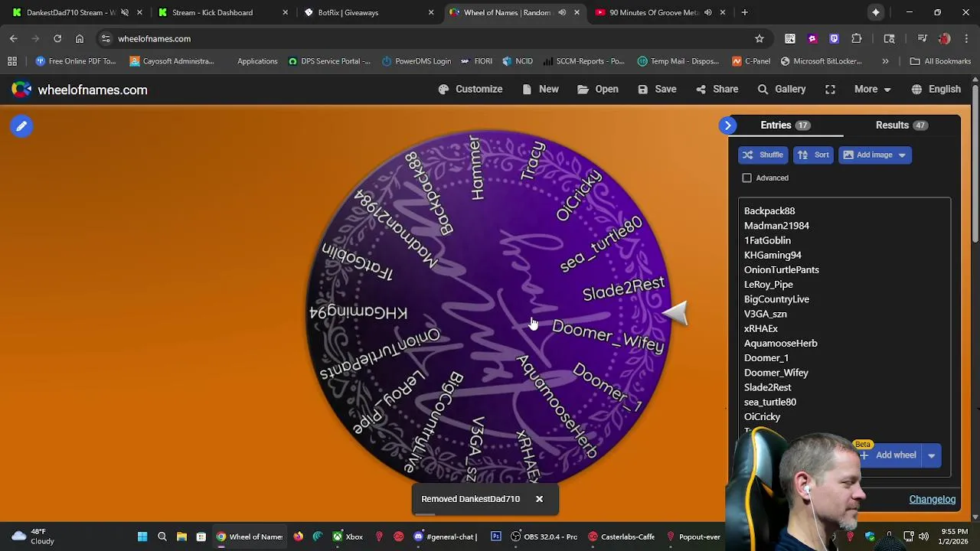Sort the entries alphabetically
Screen dimensions: 980x551
pyautogui.click(x=813, y=155)
